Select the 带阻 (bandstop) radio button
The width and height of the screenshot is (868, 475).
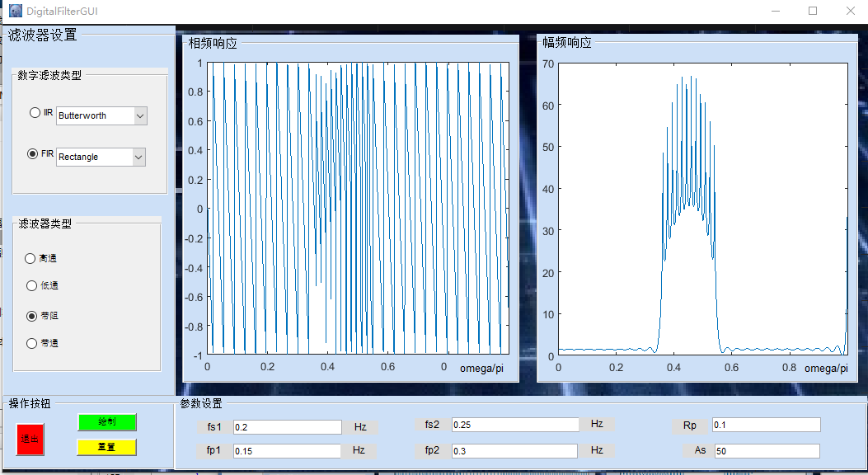30,315
